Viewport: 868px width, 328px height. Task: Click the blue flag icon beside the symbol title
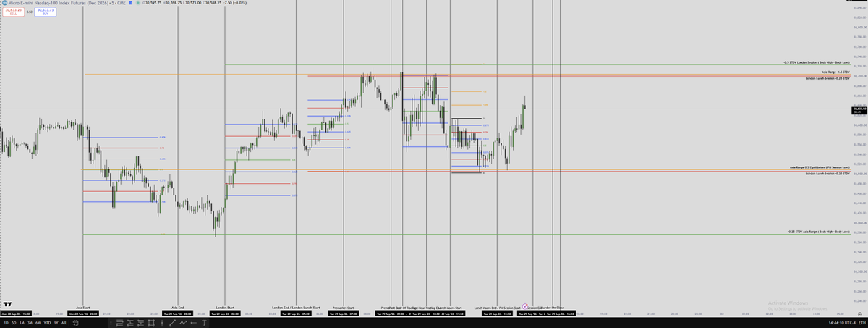(x=131, y=3)
